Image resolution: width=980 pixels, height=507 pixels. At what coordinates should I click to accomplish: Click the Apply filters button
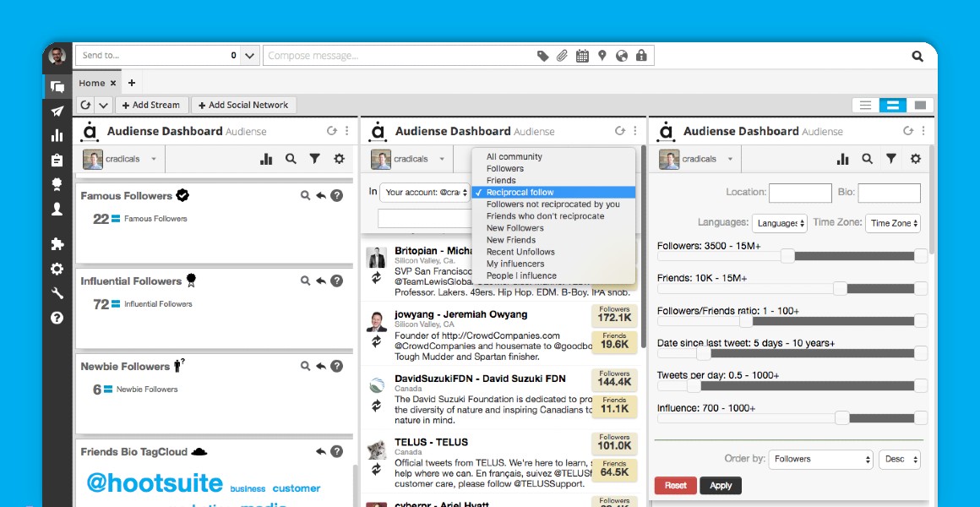point(721,485)
